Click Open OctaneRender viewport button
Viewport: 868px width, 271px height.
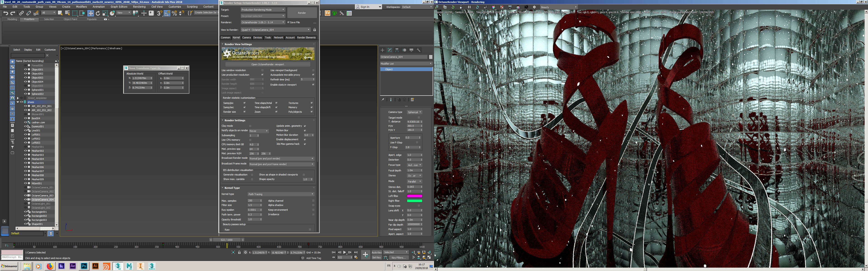[x=268, y=64]
